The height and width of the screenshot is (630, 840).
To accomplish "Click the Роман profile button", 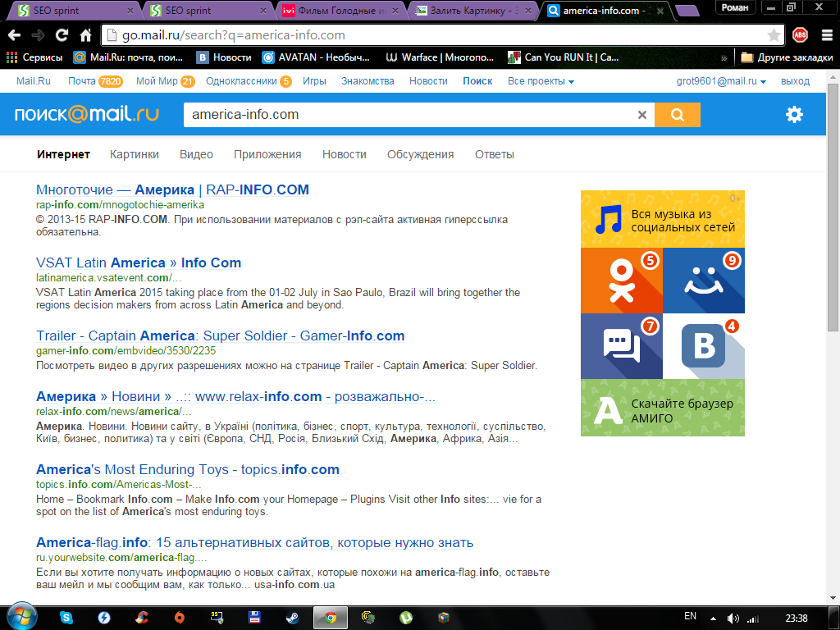I will [x=734, y=7].
